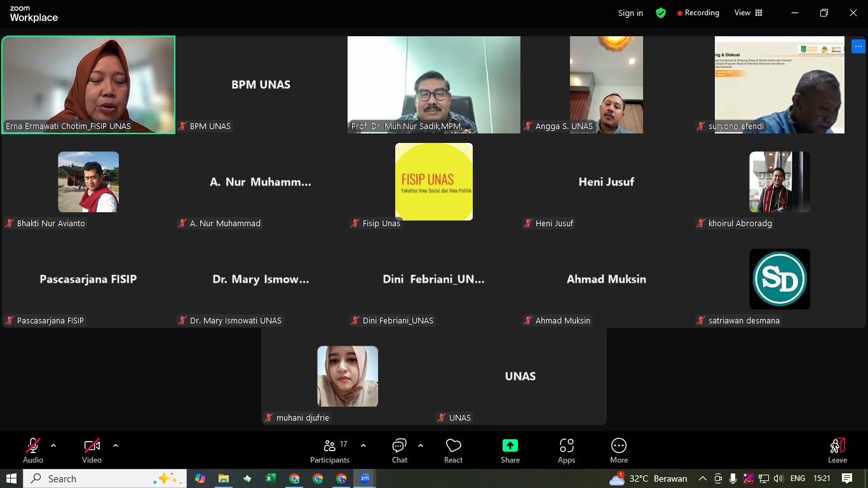This screenshot has width=868, height=488.
Task: Click the muted mic icon beside Heni Jusuf
Action: point(528,223)
